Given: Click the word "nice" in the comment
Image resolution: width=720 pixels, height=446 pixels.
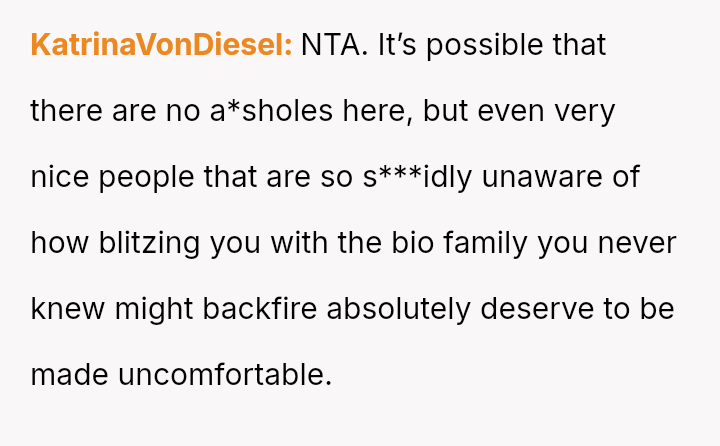Looking at the screenshot, I should [58, 177].
